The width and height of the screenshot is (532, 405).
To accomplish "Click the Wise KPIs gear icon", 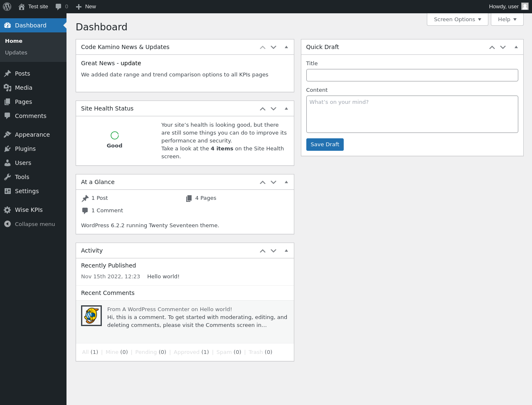I will [x=7, y=210].
